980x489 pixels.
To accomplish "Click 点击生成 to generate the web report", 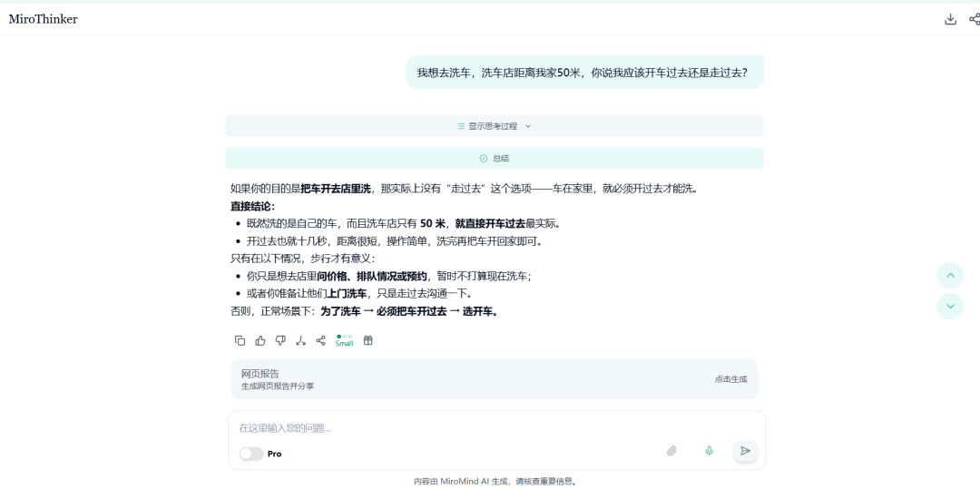I will coord(730,379).
